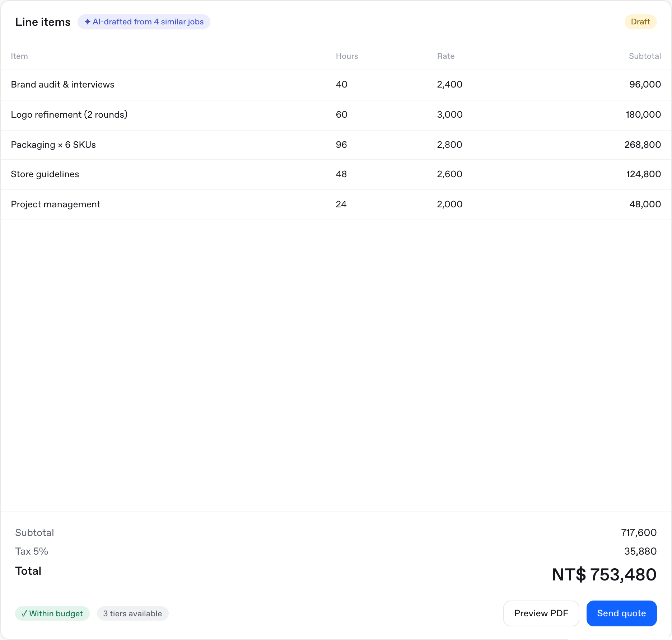Click the Within budget chip
This screenshot has height=640, width=672.
pos(52,613)
